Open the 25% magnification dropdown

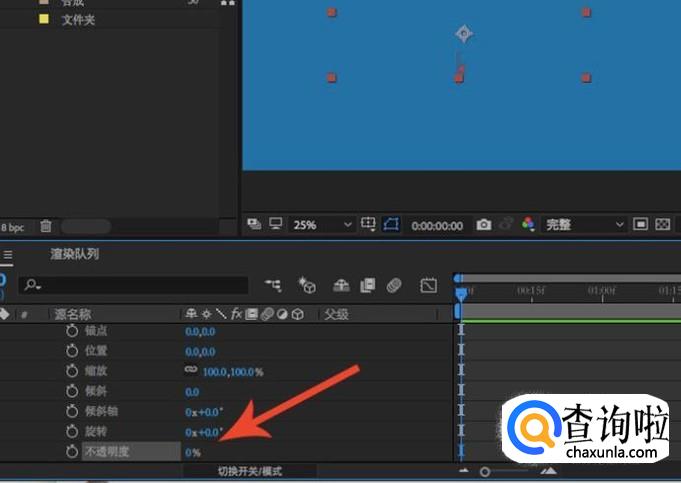[x=322, y=225]
